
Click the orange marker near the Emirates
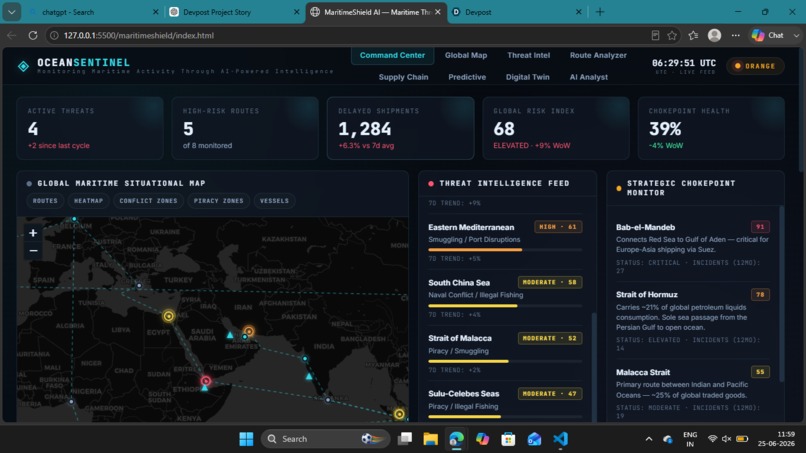(249, 331)
